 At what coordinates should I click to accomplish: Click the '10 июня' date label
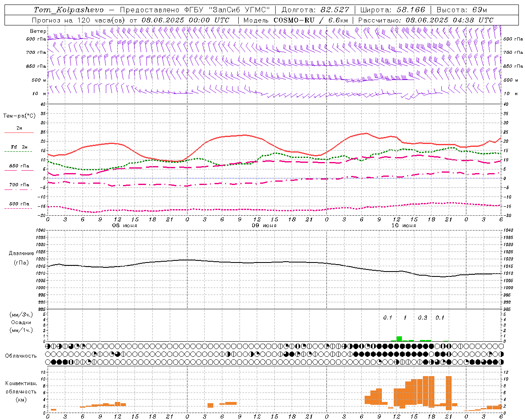pos(404,226)
